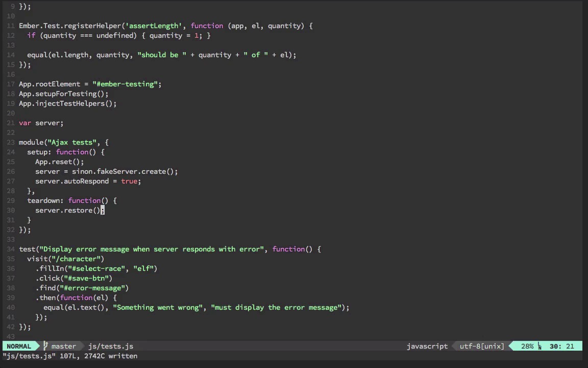Click the git branch icon beside master
The height and width of the screenshot is (368, 588).
click(x=45, y=346)
